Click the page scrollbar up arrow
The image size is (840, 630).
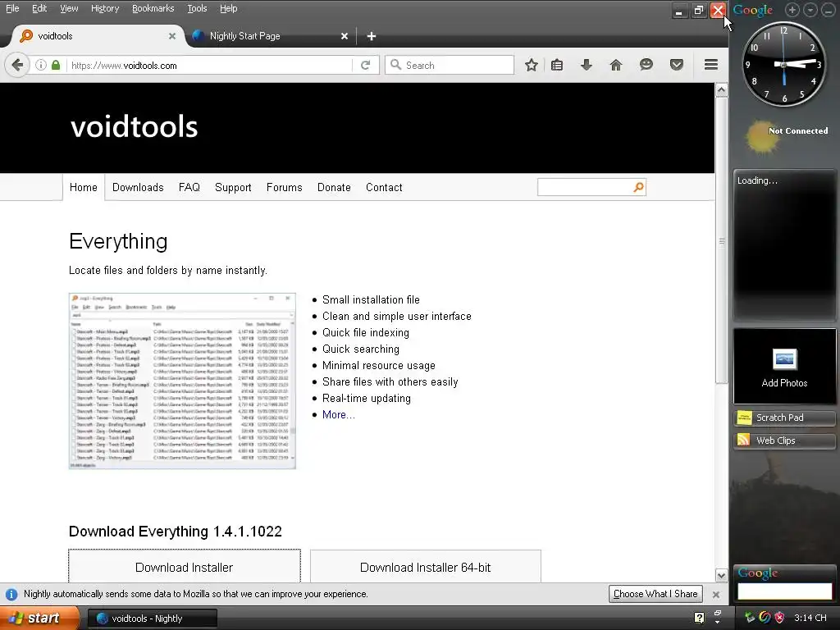[721, 90]
